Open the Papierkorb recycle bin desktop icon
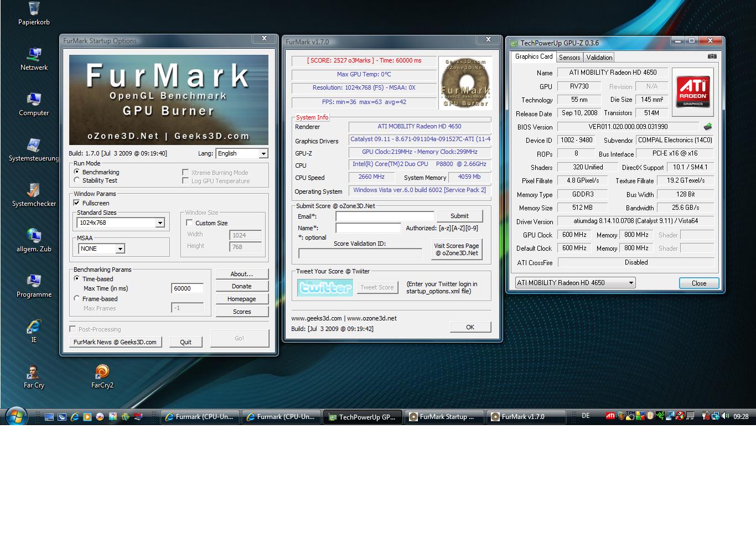Image resolution: width=756 pixels, height=538 pixels. [x=34, y=13]
